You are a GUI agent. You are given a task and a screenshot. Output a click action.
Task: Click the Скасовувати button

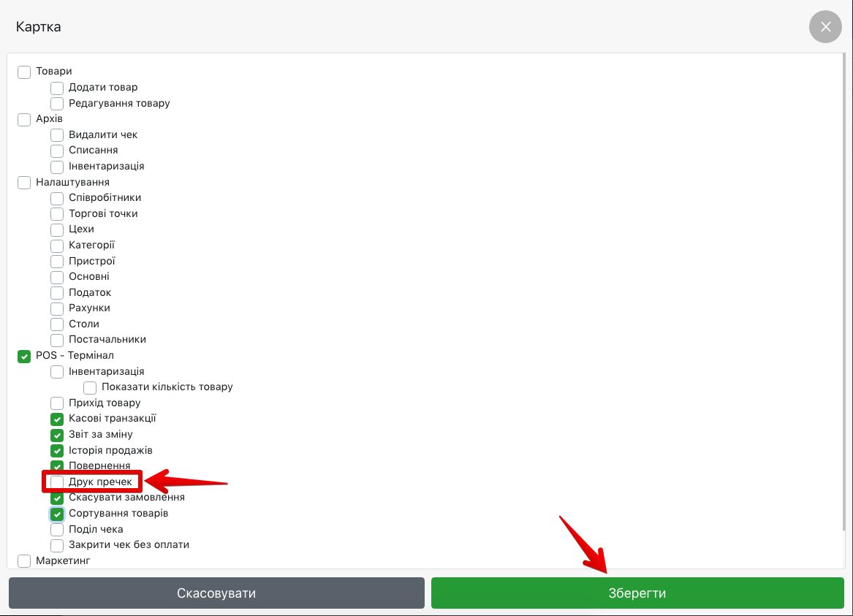coord(216,593)
